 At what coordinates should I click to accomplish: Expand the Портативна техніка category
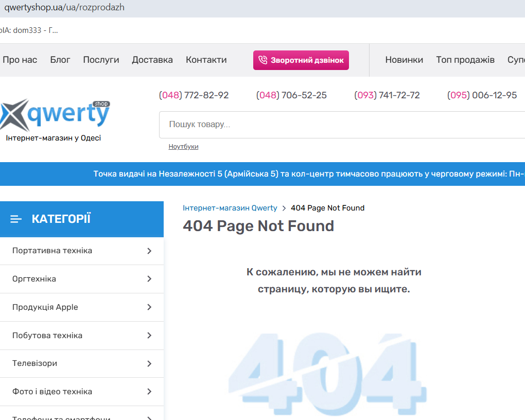[x=149, y=251]
